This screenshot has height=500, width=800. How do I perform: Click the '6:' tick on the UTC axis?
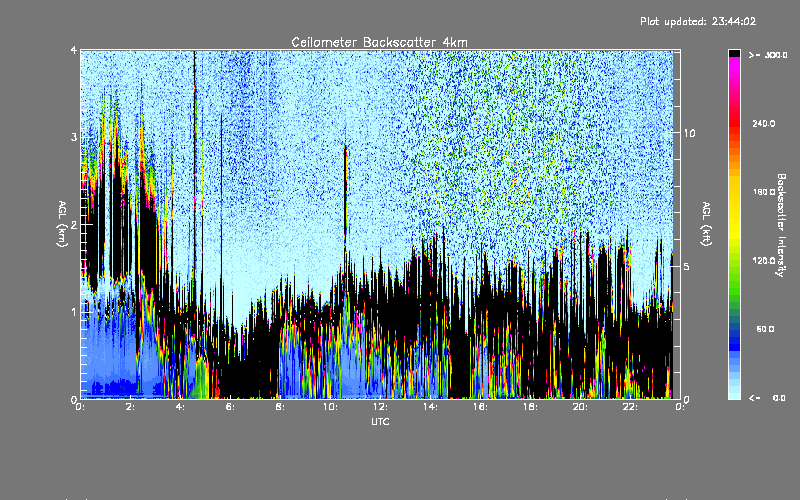pyautogui.click(x=231, y=407)
